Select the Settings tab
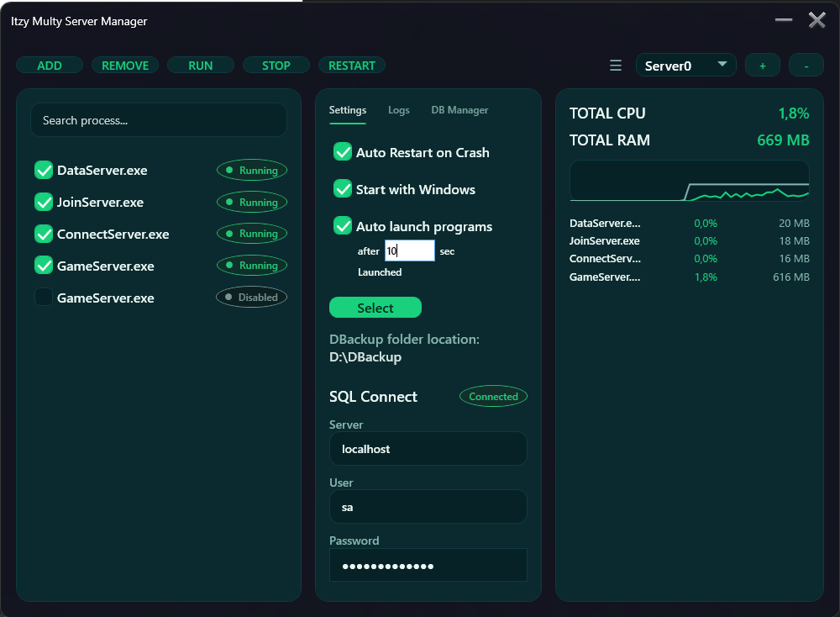Screen dimensions: 840x617 (347, 110)
